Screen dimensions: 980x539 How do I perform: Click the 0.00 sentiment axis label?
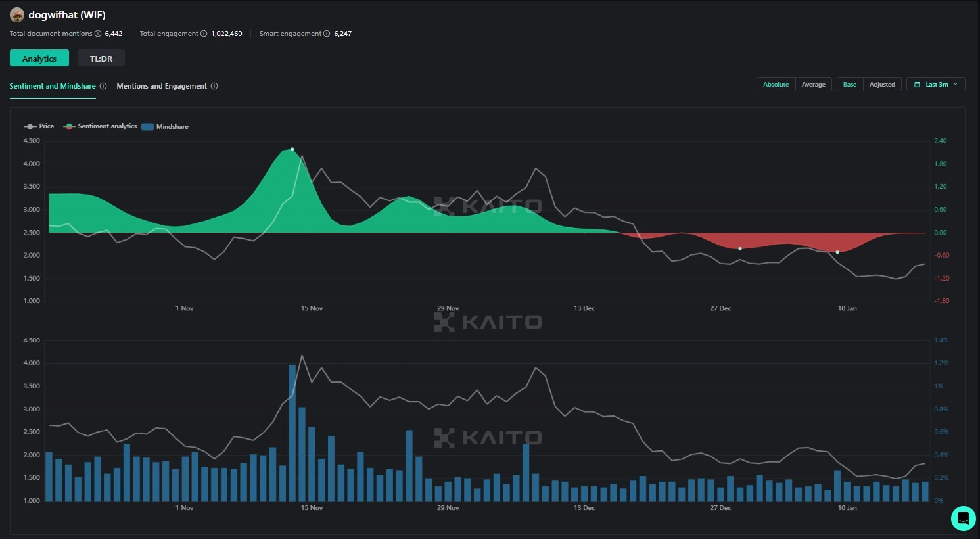(x=941, y=233)
